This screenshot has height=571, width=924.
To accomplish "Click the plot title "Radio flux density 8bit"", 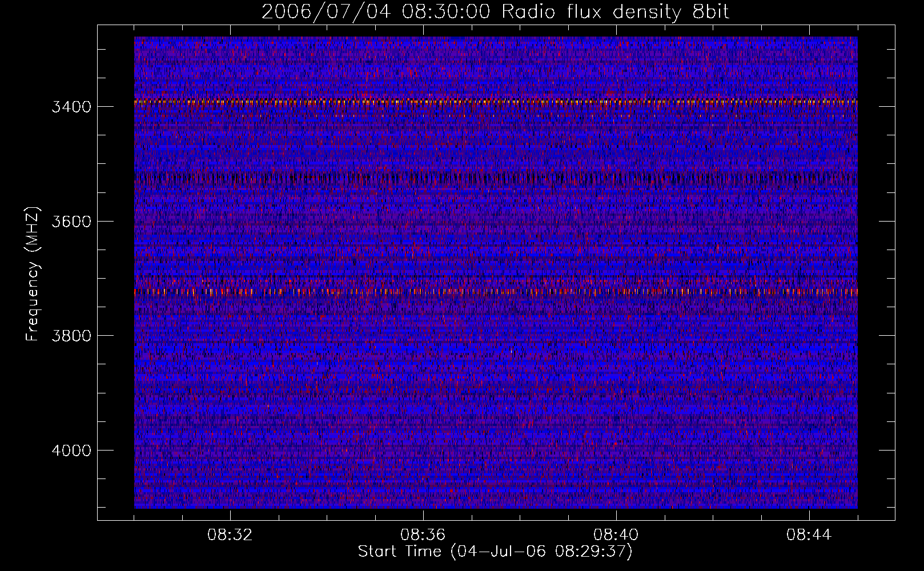I will click(615, 12).
